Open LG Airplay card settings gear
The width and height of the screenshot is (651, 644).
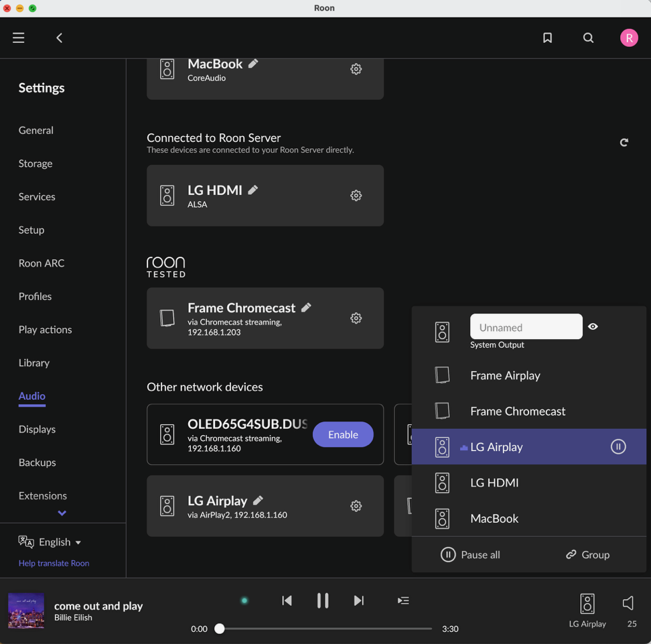point(356,506)
